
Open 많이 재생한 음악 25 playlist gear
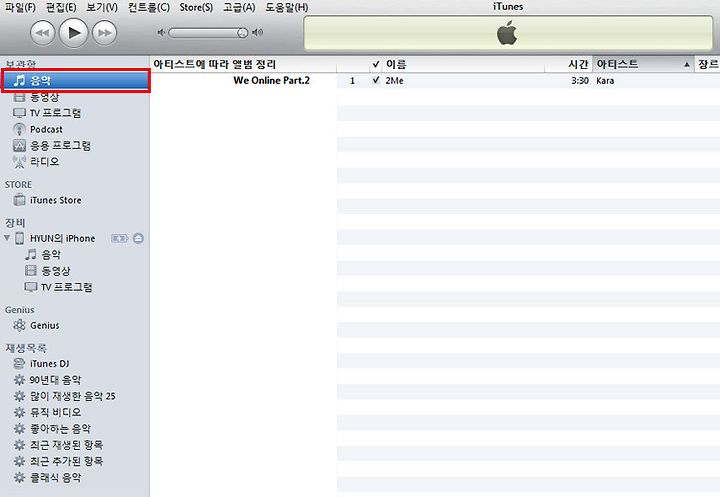pos(19,396)
